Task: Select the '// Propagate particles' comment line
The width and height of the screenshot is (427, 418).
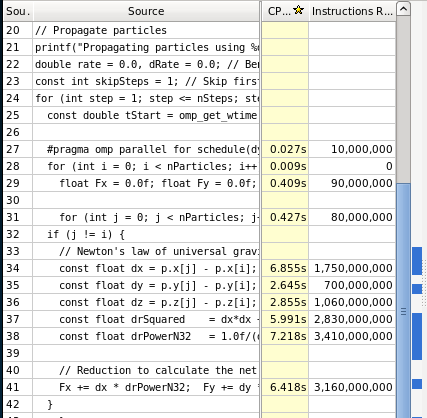Action: coord(146,30)
